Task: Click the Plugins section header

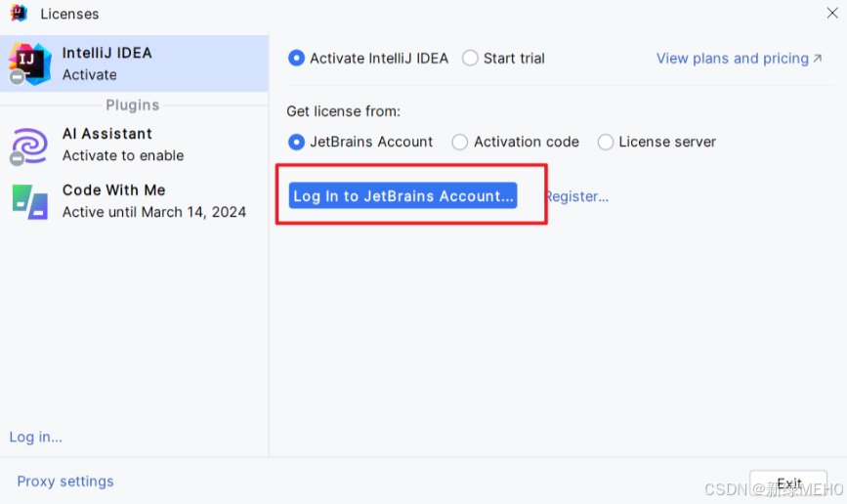Action: click(132, 105)
